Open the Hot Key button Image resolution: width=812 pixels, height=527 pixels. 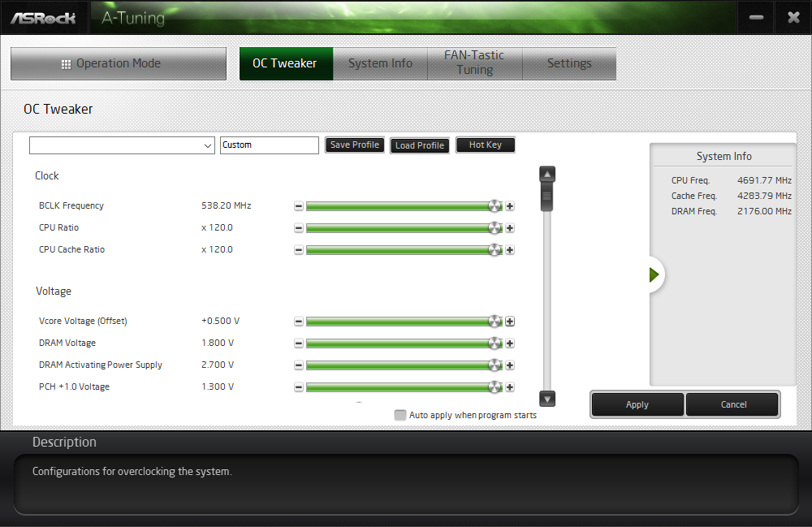click(486, 145)
